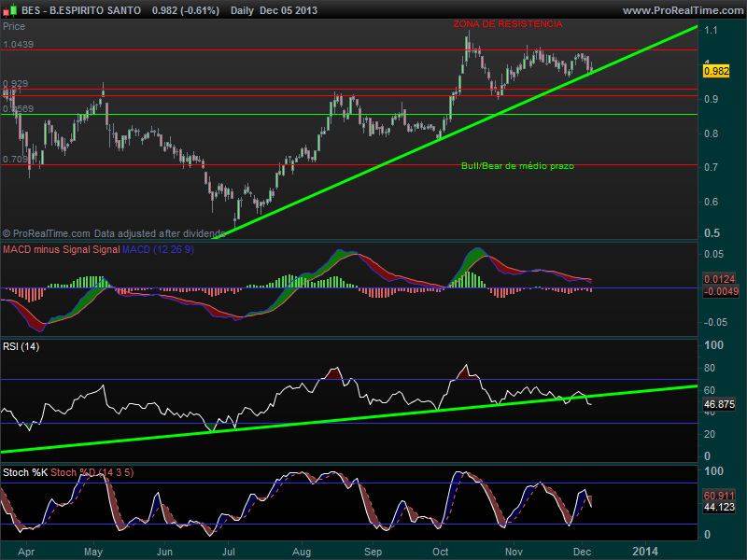Click the 1.1 price scale value

coord(711,30)
